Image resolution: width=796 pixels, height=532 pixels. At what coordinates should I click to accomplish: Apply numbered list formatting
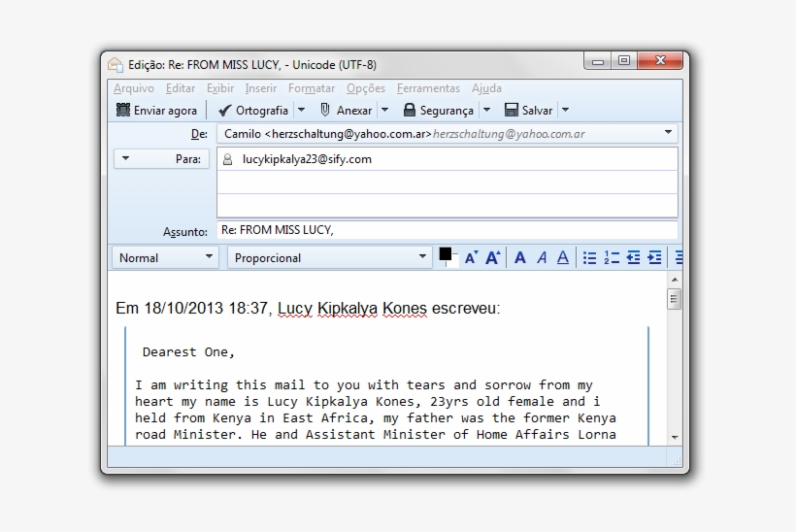point(612,258)
